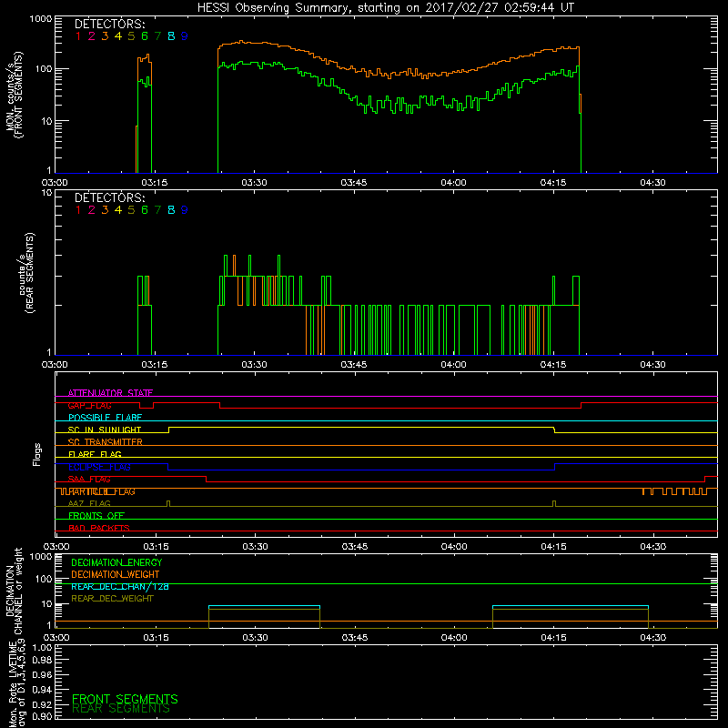Click the 1.00 tick on the livetime axis
Screen dimensions: 728x728
42,647
